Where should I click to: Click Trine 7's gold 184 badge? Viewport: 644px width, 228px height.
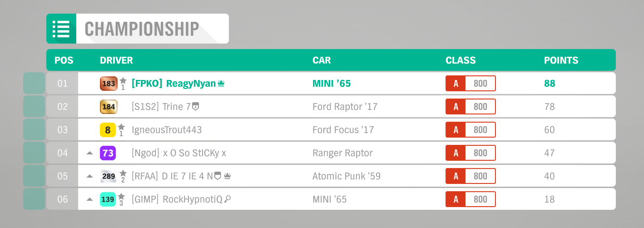[x=109, y=107]
